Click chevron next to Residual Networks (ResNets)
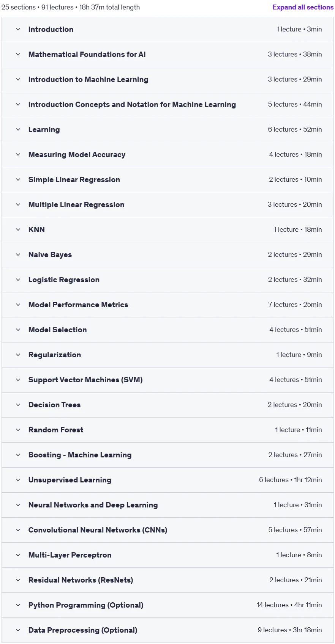The height and width of the screenshot is (644, 335). [x=18, y=580]
